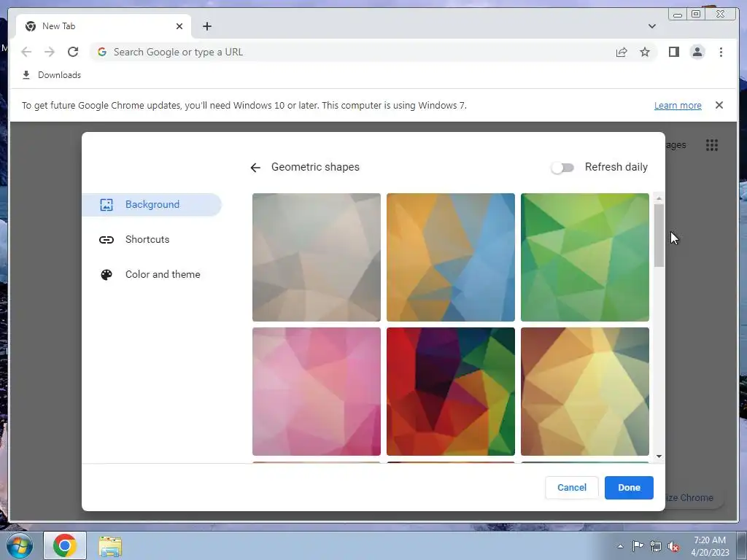Open the Action Center flag icon

click(x=638, y=546)
